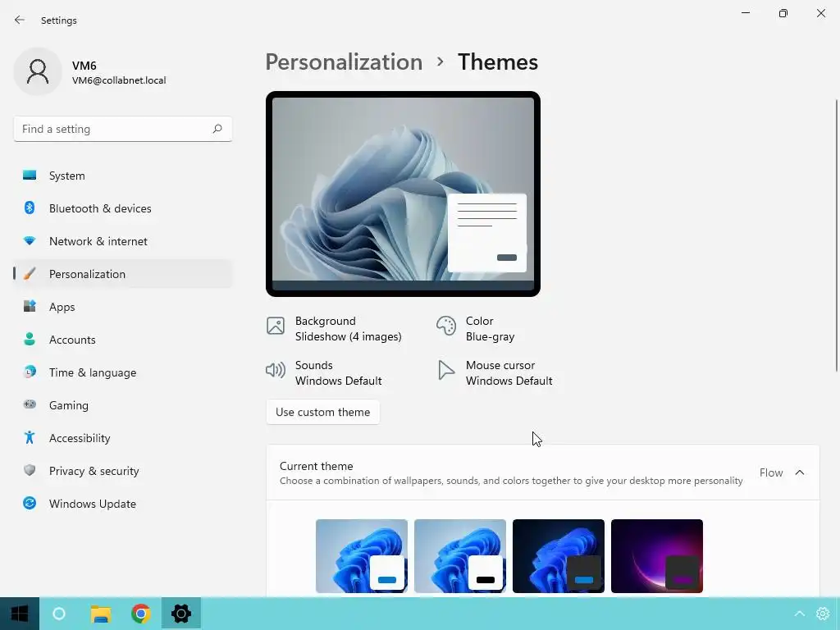Go back with the Settings back arrow
Screen dimensions: 840x630
click(20, 20)
